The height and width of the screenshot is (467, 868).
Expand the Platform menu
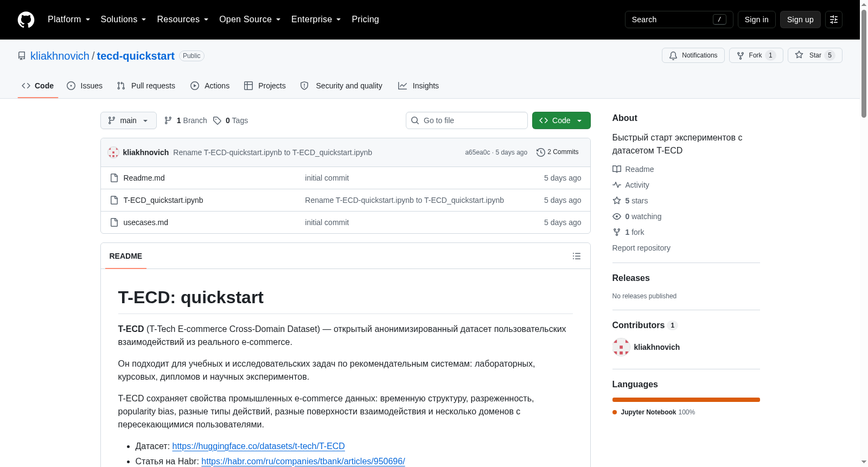pos(69,20)
